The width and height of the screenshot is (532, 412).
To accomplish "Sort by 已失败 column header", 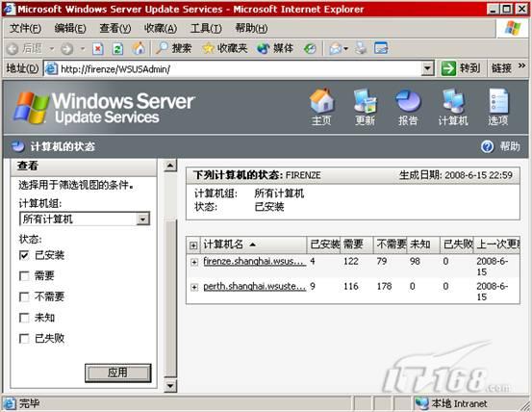I will click(x=457, y=245).
